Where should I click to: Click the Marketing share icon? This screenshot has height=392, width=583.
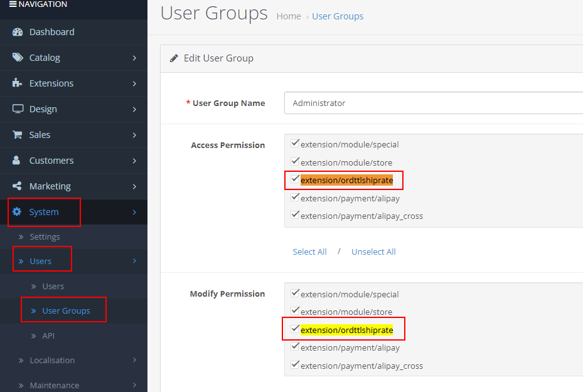pyautogui.click(x=17, y=186)
